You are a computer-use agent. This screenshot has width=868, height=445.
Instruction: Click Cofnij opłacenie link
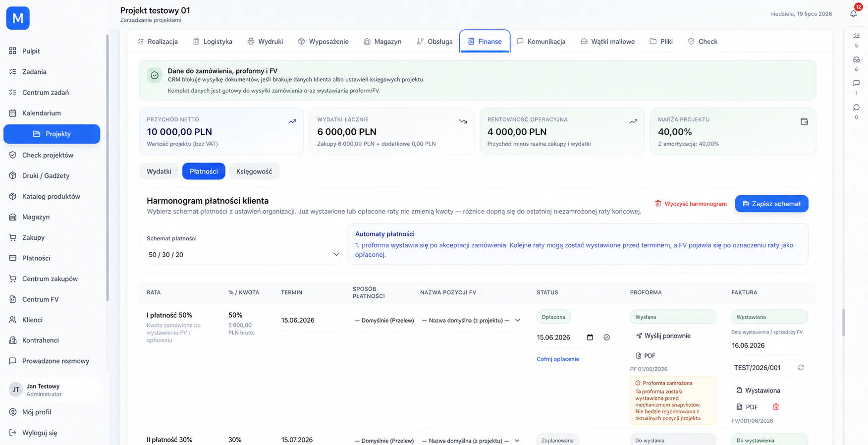point(558,359)
